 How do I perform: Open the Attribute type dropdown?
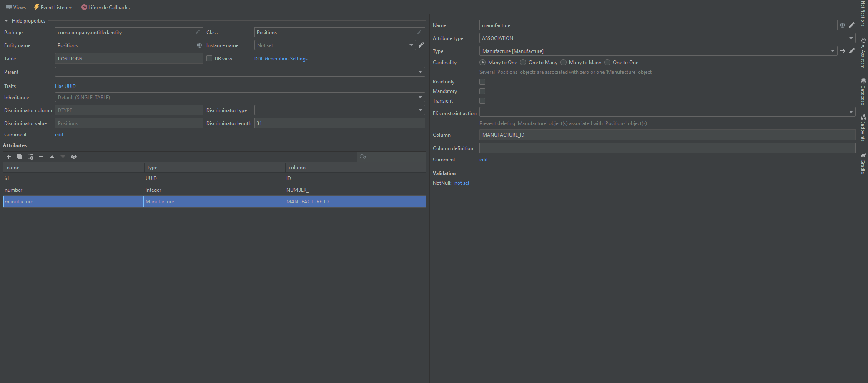click(x=851, y=38)
